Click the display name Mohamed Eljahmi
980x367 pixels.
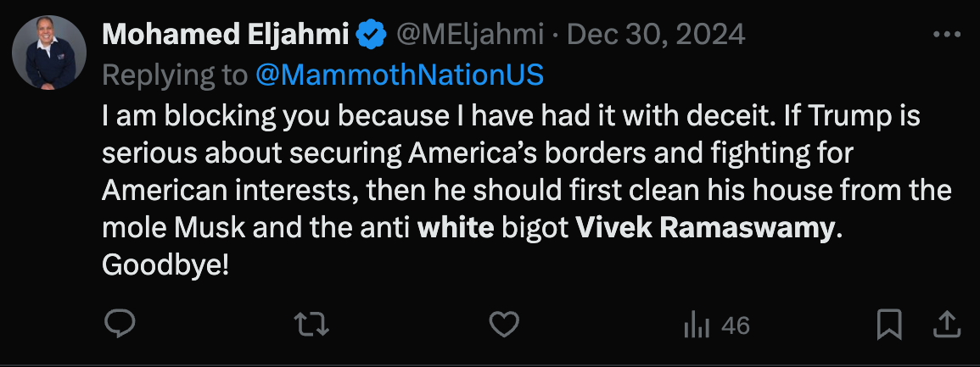[226, 35]
